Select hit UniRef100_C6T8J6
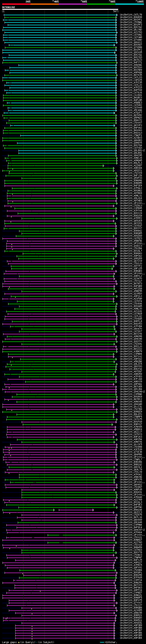146x644 pixels. pos(131,93)
